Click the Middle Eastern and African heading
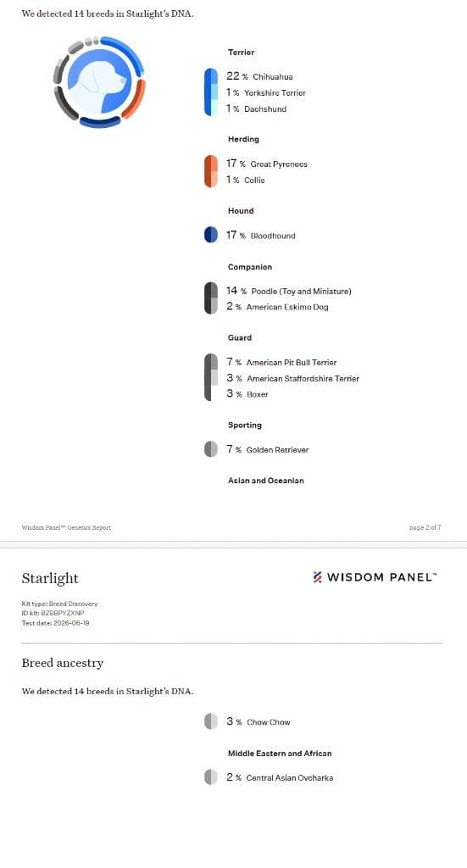 [280, 754]
